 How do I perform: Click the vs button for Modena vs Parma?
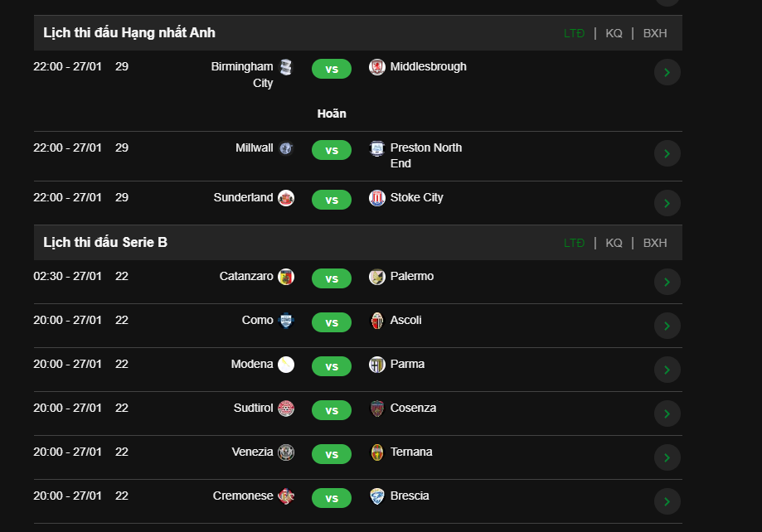click(332, 366)
